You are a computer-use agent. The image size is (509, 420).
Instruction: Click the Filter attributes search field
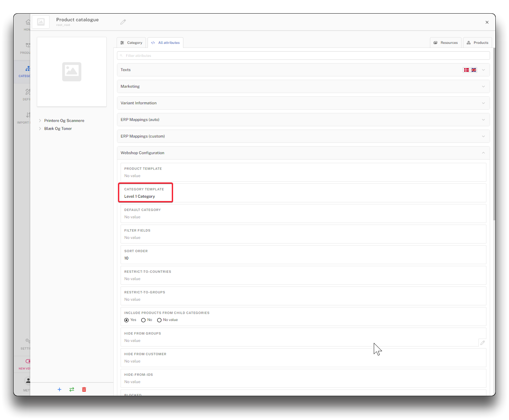point(303,55)
